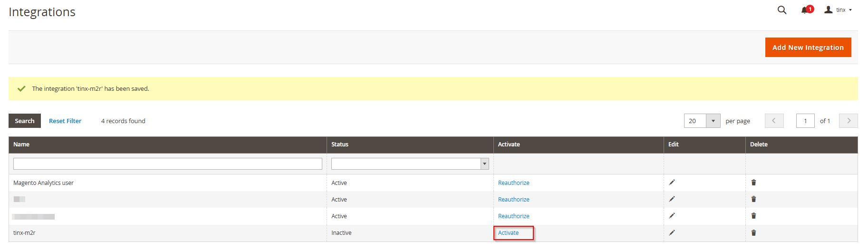The height and width of the screenshot is (251, 868).
Task: Click the Active status of Magento Analytics user
Action: pyautogui.click(x=339, y=183)
